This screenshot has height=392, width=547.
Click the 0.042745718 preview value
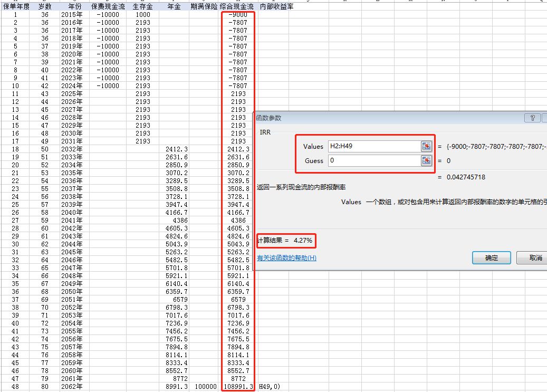coord(466,177)
